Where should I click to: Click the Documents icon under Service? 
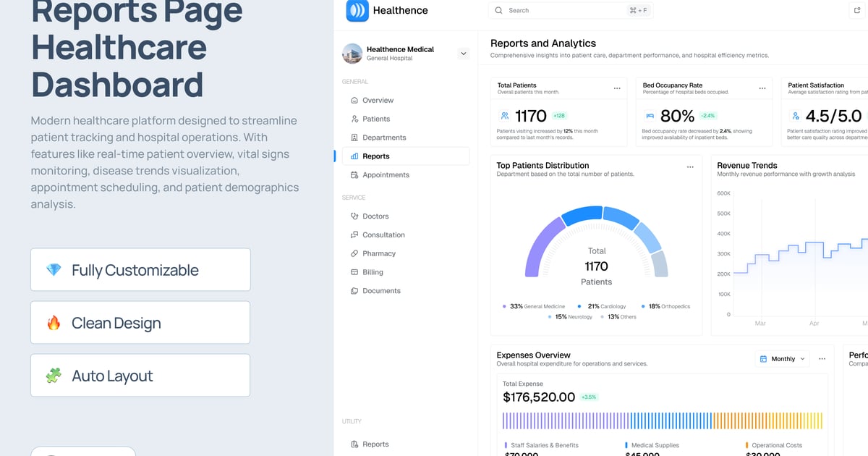click(x=354, y=290)
